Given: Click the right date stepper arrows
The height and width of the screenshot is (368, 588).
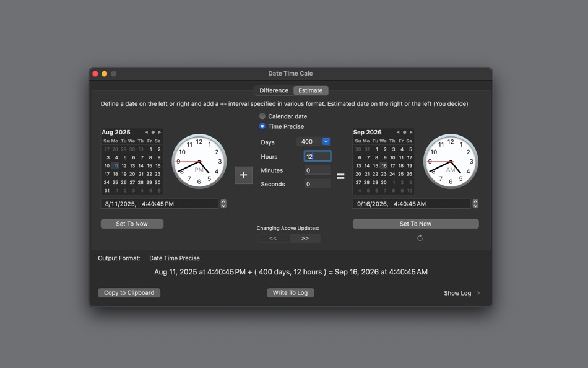Looking at the screenshot, I should (x=475, y=204).
